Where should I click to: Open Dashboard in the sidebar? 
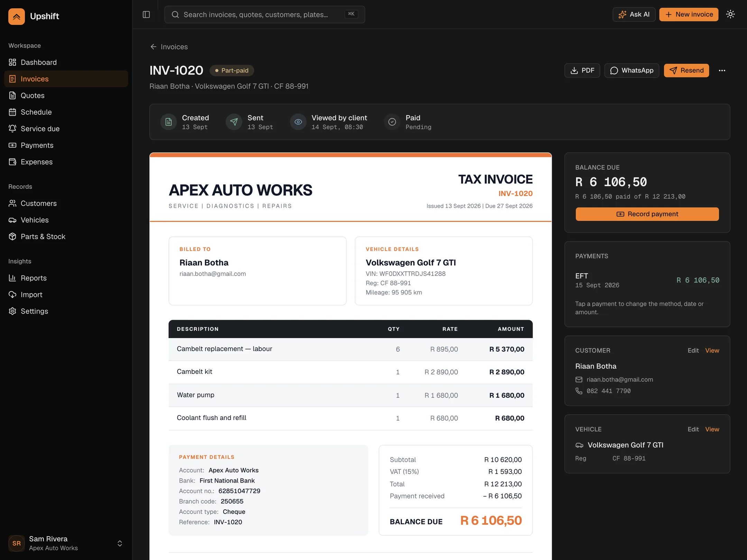(x=66, y=62)
